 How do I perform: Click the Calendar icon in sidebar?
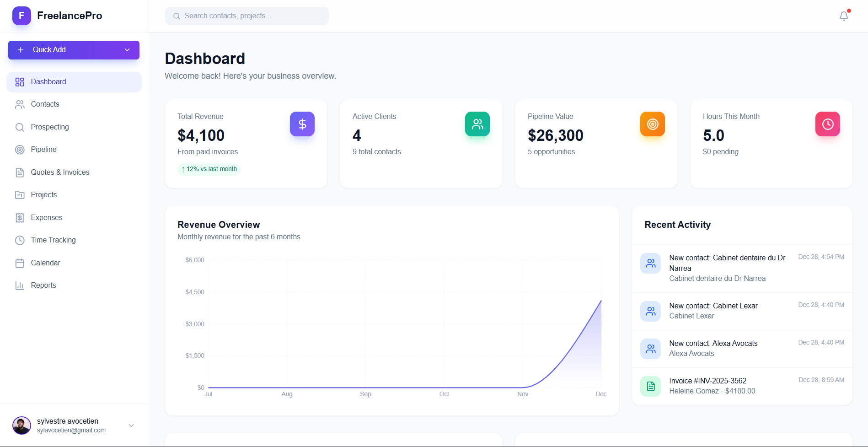(20, 263)
